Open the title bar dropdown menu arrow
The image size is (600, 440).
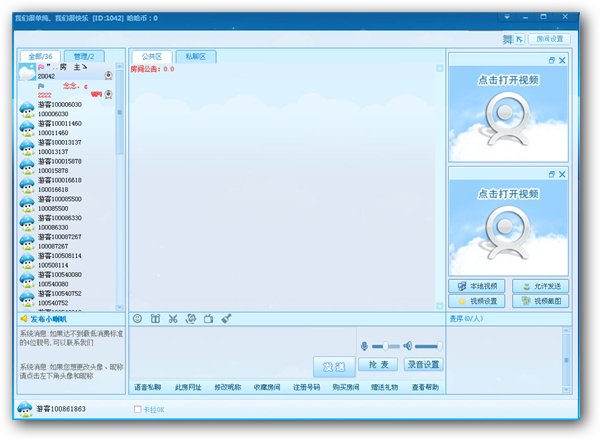coord(507,18)
